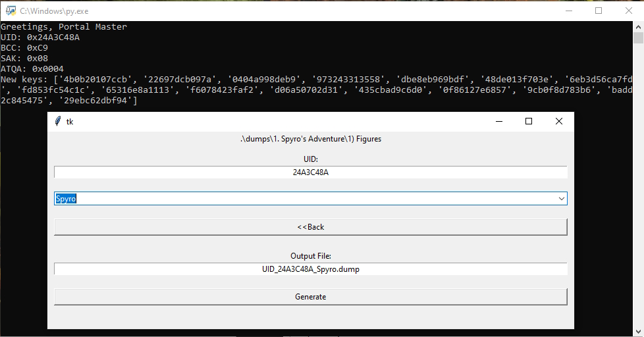644x337 pixels.
Task: Select the Spyro combo box text
Action: click(x=66, y=199)
